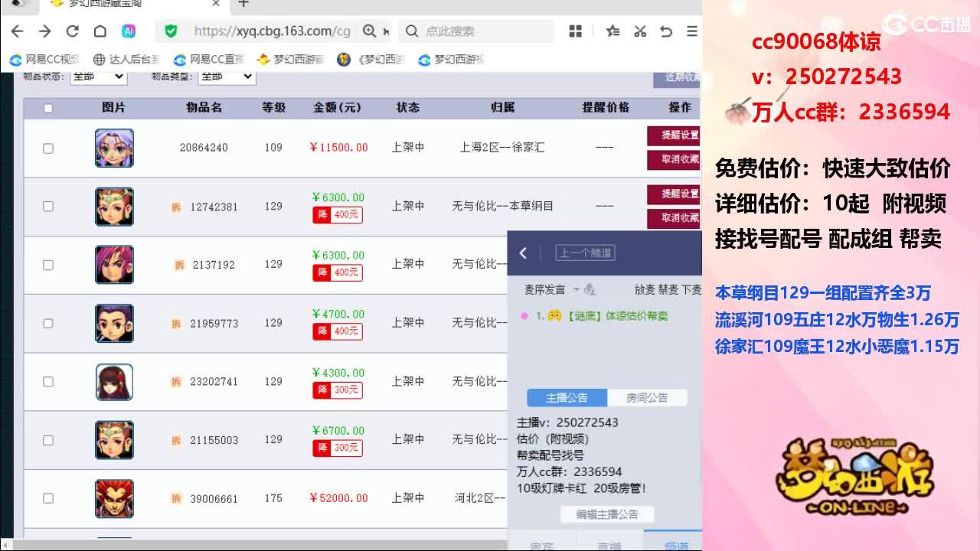Check the row for item 2137192
The height and width of the screenshot is (551, 980).
click(48, 265)
